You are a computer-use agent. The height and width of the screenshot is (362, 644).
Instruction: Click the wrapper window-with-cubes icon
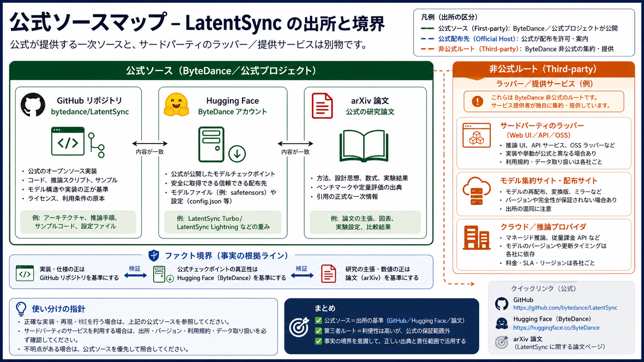476,135
